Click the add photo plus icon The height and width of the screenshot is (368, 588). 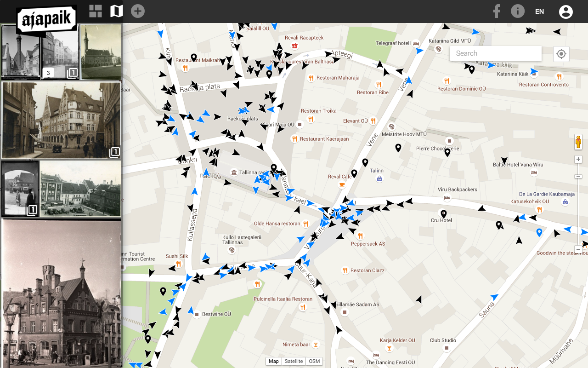click(138, 11)
